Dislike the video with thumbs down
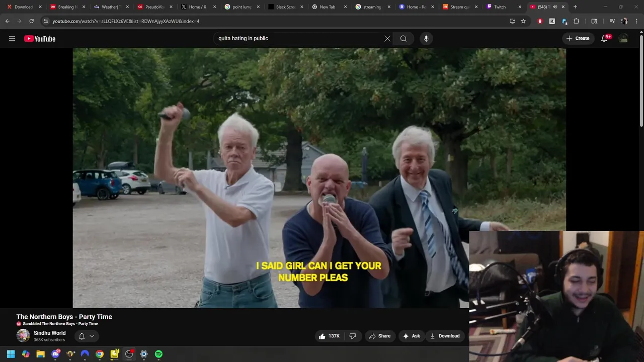The image size is (644, 362). (353, 336)
